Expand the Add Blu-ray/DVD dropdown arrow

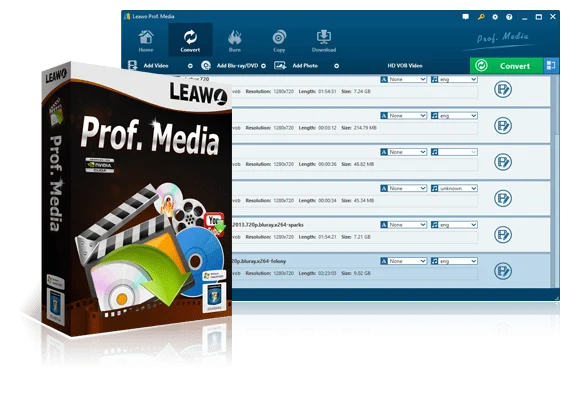coord(264,66)
